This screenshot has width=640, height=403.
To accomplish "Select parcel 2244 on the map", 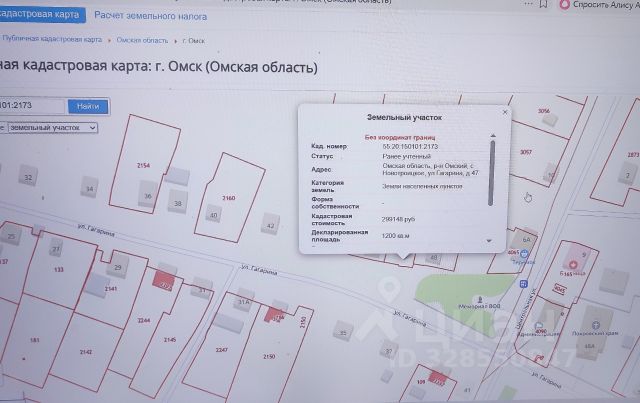I will [144, 321].
